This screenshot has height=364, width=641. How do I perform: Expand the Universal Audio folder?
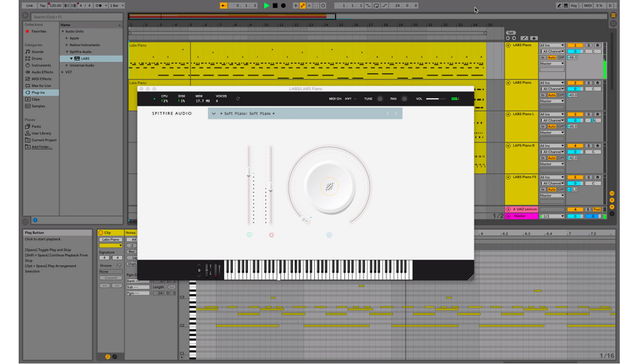tap(67, 65)
